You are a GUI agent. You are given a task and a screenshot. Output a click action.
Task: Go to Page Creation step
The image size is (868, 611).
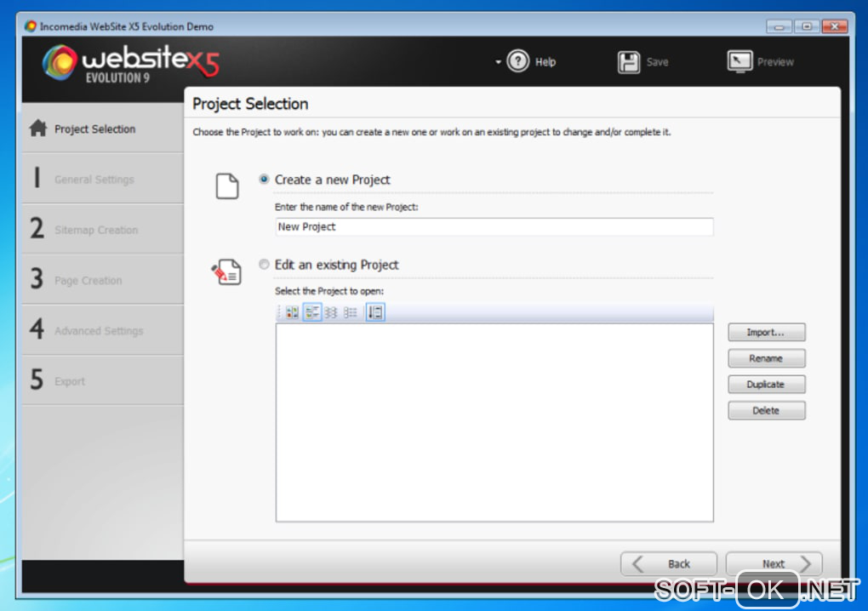(x=103, y=280)
